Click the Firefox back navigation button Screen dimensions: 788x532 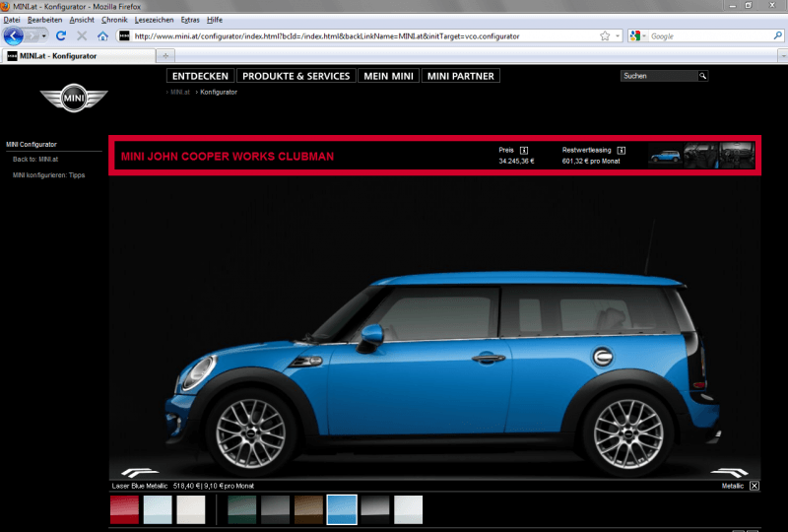click(13, 35)
